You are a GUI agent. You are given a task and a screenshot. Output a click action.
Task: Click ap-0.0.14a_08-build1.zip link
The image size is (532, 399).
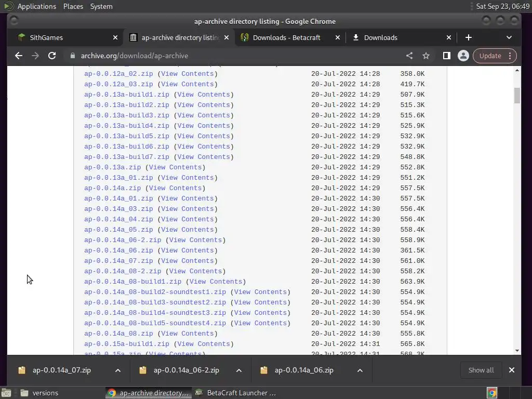(x=132, y=282)
